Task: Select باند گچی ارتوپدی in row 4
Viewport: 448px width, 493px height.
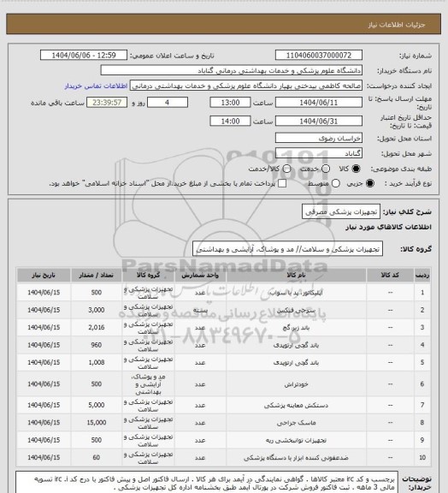Action: click(297, 345)
